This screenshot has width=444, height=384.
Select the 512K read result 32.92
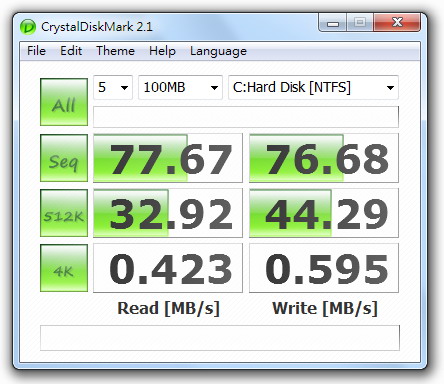click(x=168, y=213)
